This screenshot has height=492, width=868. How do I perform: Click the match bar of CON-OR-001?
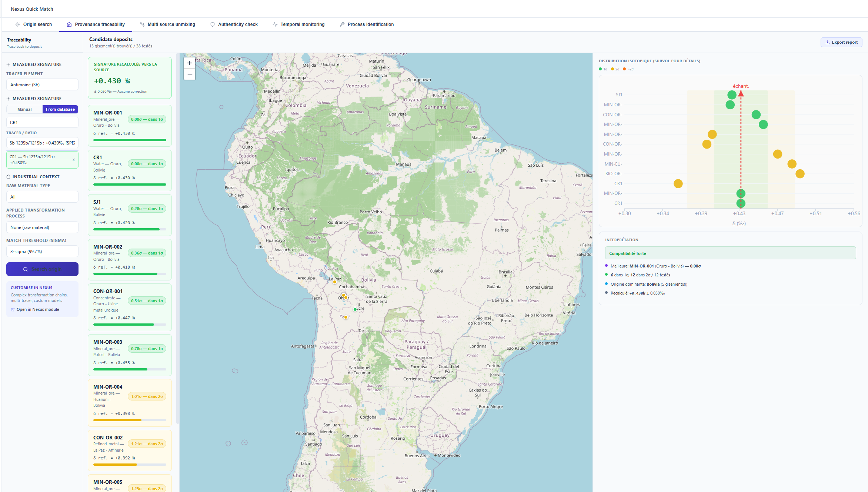(130, 325)
